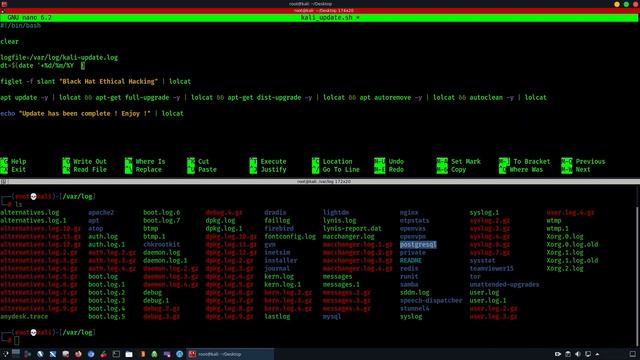Click the display icon in the system tray
This screenshot has width=640, height=360.
tap(588, 354)
